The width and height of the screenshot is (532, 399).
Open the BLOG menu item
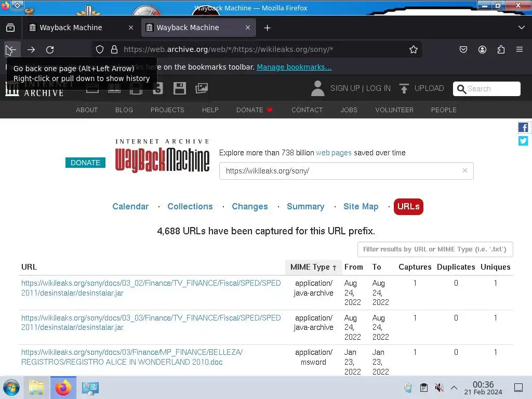[124, 110]
